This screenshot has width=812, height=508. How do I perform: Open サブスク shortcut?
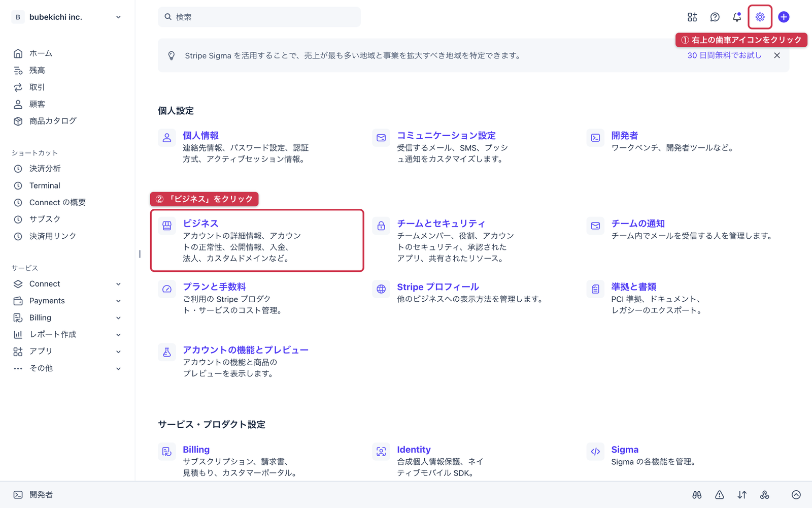click(45, 219)
